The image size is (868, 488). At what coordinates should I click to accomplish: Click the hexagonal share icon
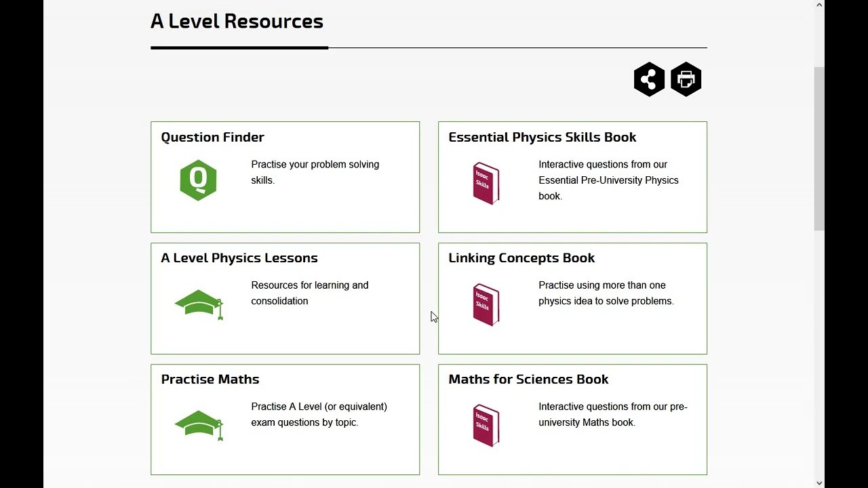click(x=649, y=79)
